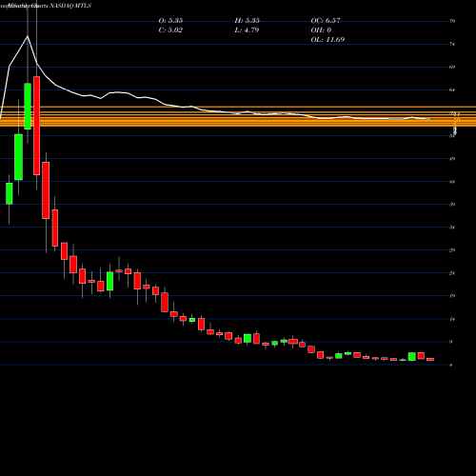Click the price axis label '69'
476x476 pixels.
pos(452,67)
